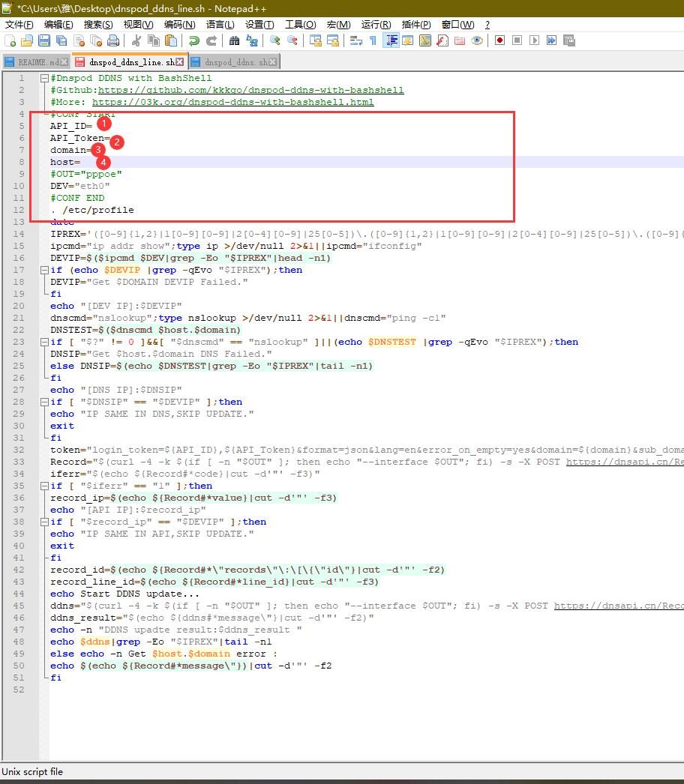Screen dimensions: 684x784
Task: Click the Print icon in toolbar
Action: coord(113,40)
